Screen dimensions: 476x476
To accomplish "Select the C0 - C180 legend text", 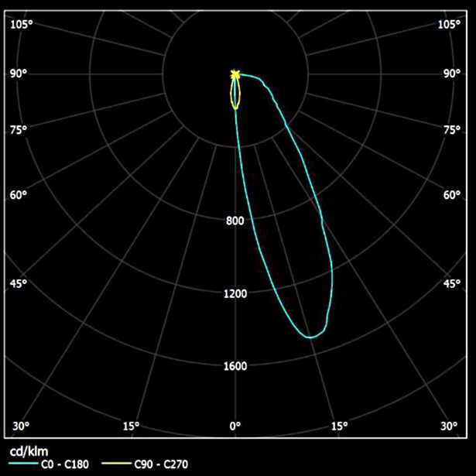I will coord(65,464).
